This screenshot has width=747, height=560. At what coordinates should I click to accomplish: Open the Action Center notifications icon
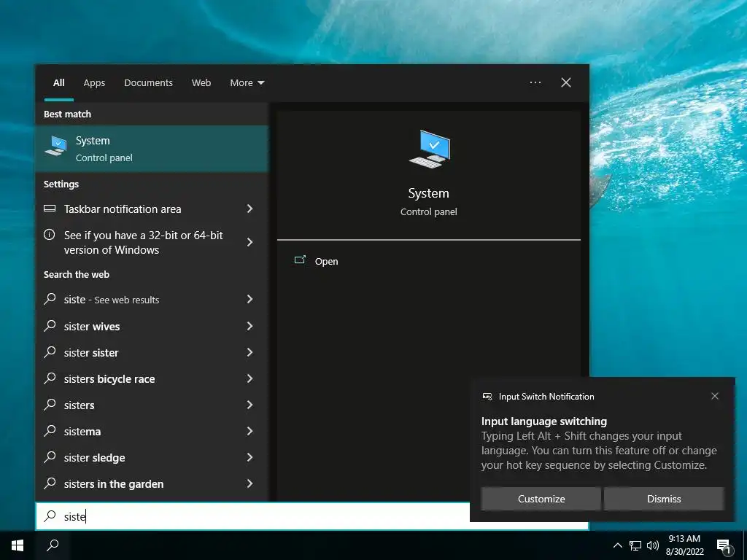[x=724, y=547]
